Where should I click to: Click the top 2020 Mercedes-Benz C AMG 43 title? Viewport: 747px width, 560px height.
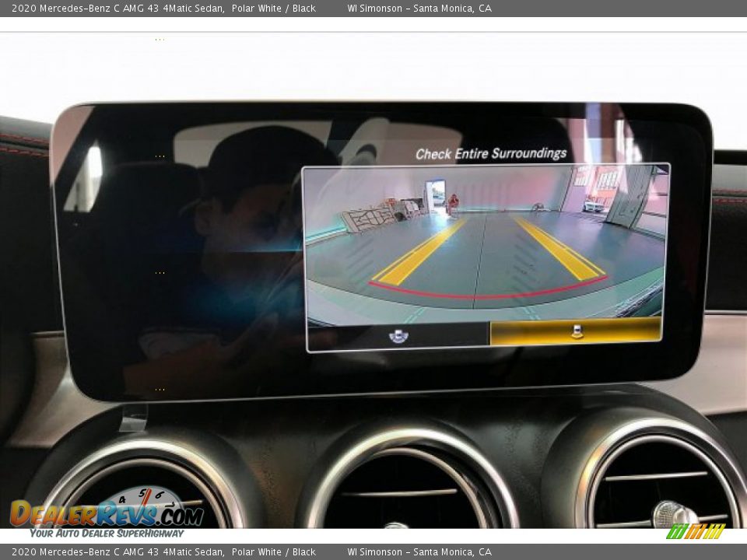tap(117, 9)
